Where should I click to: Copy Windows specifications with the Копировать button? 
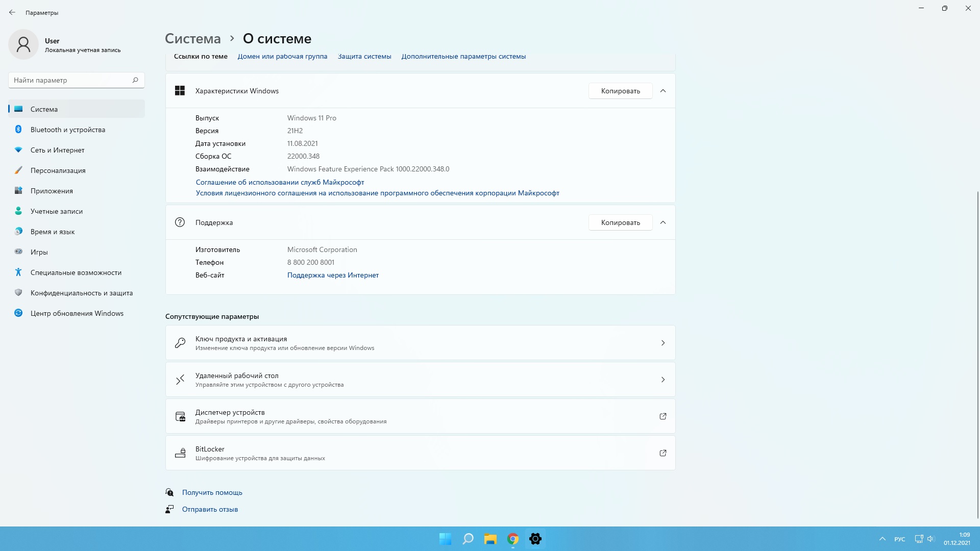[620, 91]
